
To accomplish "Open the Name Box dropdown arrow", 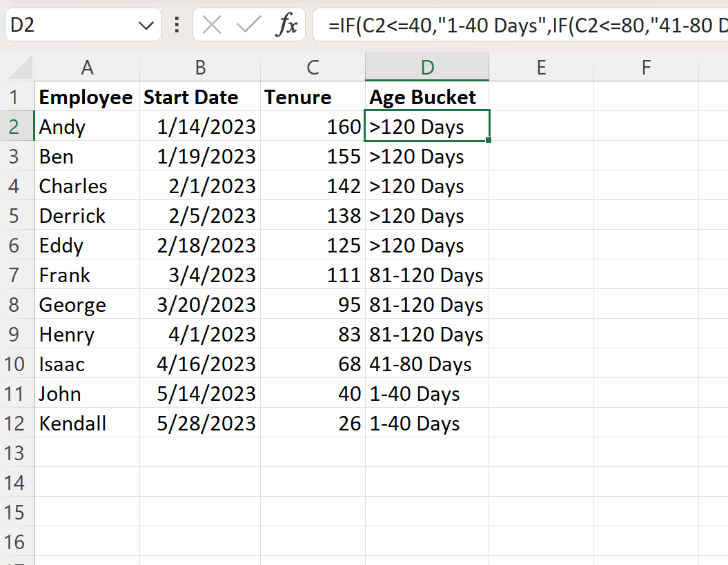I will [x=146, y=23].
